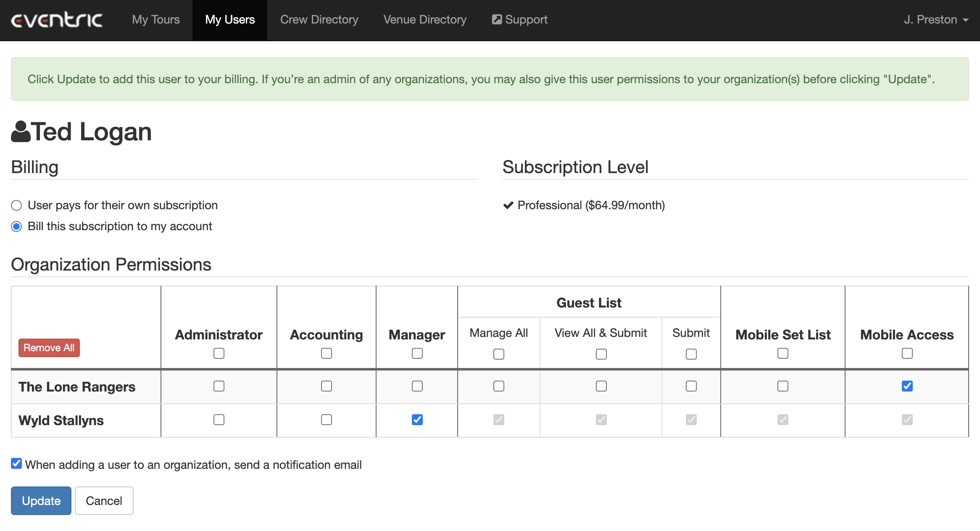The height and width of the screenshot is (531, 980).
Task: Click the Update button
Action: [x=41, y=501]
